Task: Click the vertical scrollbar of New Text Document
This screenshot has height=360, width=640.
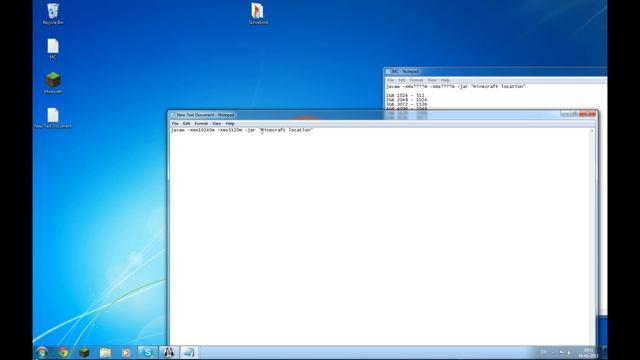Action: (x=592, y=236)
